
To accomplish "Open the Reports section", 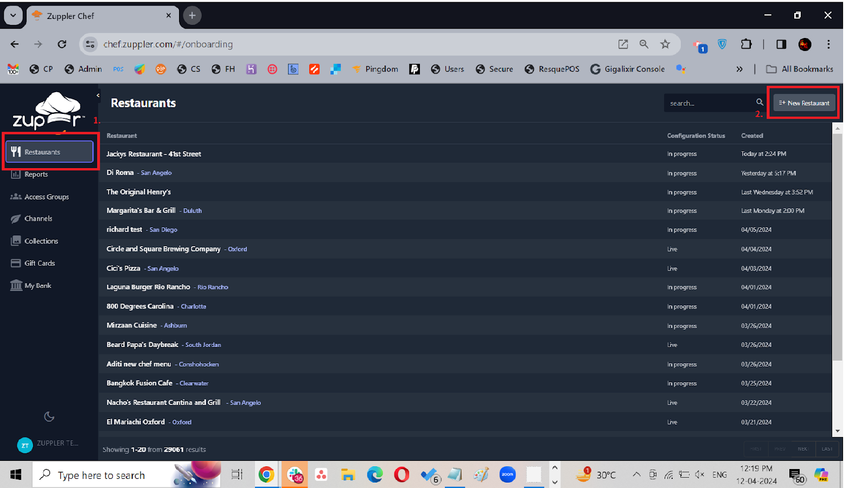I will [36, 174].
